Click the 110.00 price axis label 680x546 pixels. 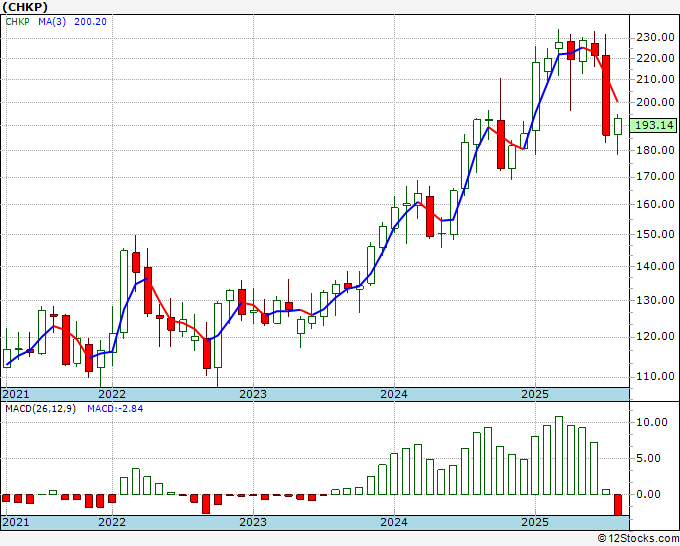[655, 376]
